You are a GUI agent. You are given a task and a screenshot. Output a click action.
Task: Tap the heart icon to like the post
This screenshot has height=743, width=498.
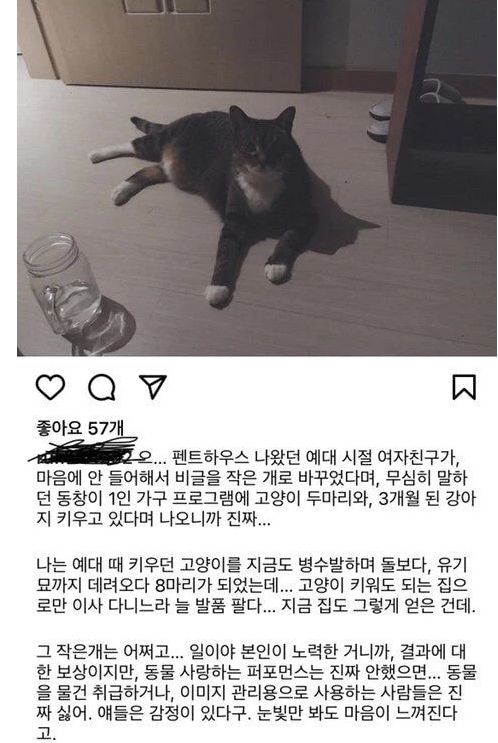[x=50, y=387]
